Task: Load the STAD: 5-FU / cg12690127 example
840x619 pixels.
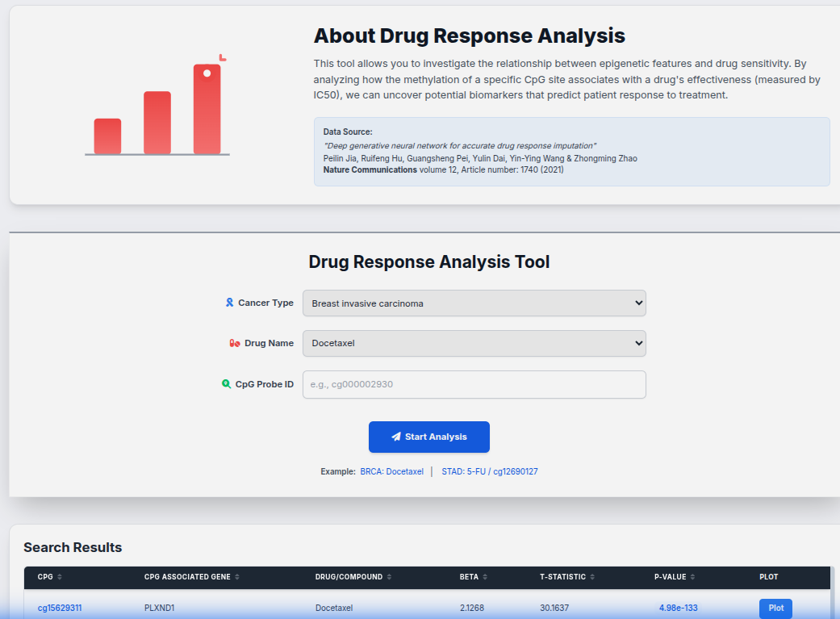Action: (489, 471)
